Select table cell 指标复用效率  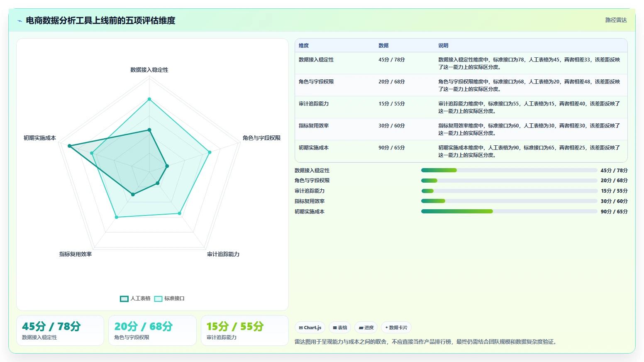click(x=314, y=126)
